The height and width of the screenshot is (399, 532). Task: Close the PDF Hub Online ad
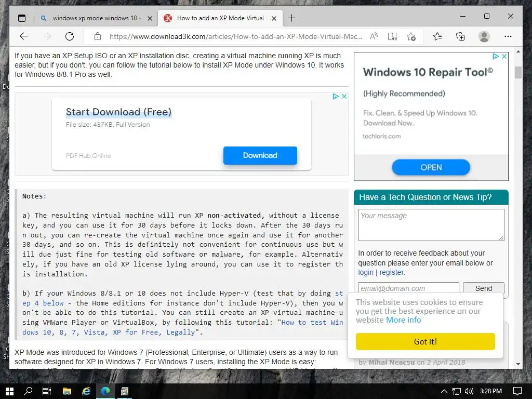(x=344, y=96)
